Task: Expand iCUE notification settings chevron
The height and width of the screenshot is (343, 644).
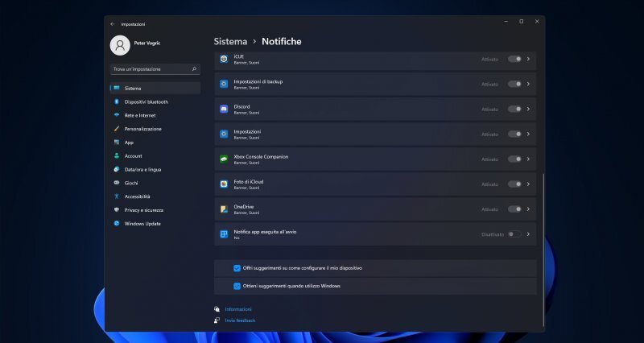Action: [528, 59]
